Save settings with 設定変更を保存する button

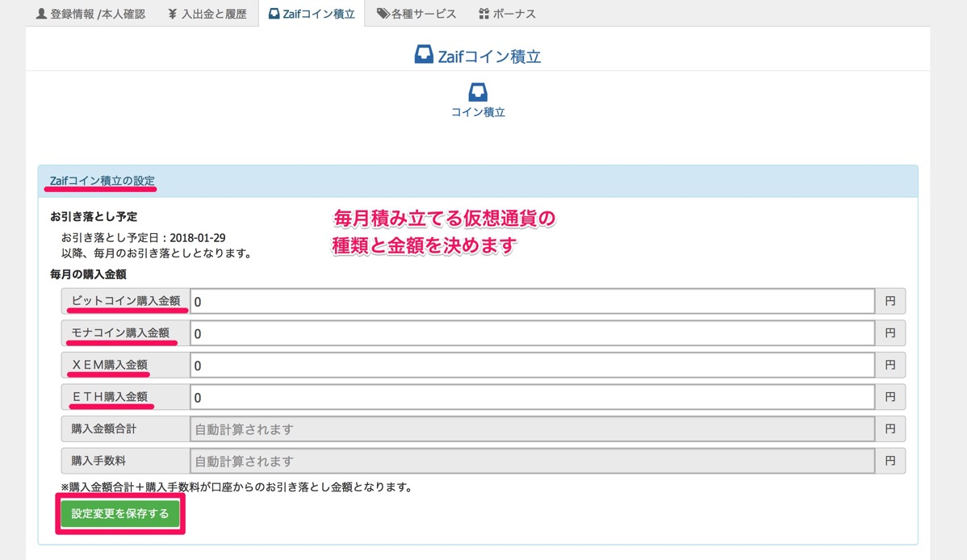click(x=120, y=514)
